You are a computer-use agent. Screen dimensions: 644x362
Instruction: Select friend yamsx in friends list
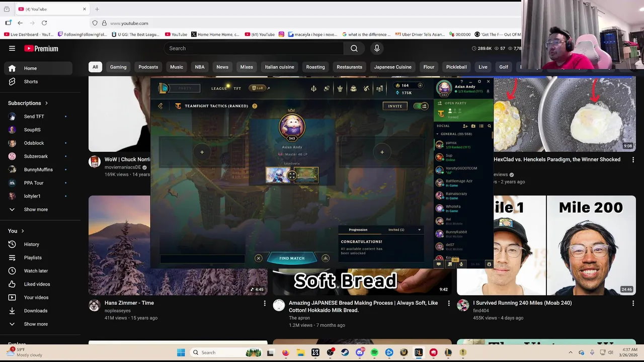pos(463,145)
